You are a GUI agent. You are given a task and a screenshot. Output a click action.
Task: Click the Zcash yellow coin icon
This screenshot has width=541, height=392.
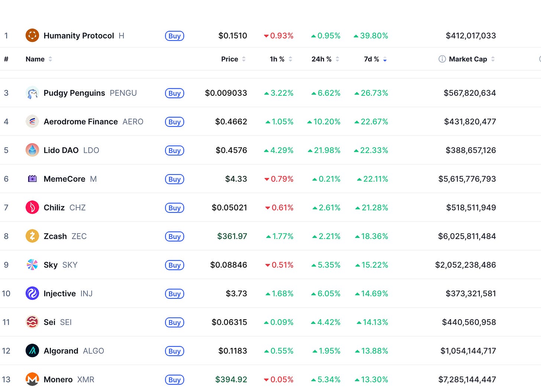pyautogui.click(x=32, y=236)
